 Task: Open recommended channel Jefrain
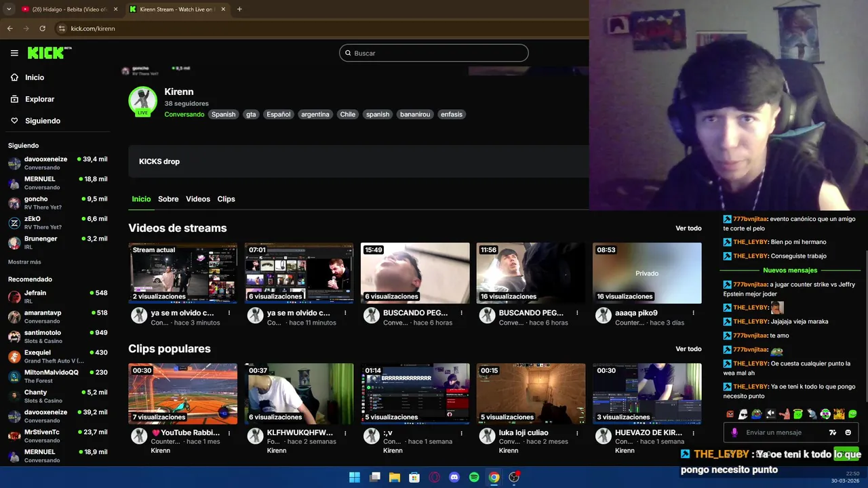click(x=58, y=296)
